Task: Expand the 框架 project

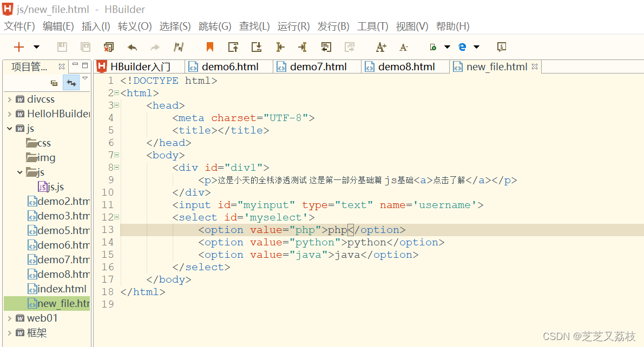Action: tap(9, 332)
